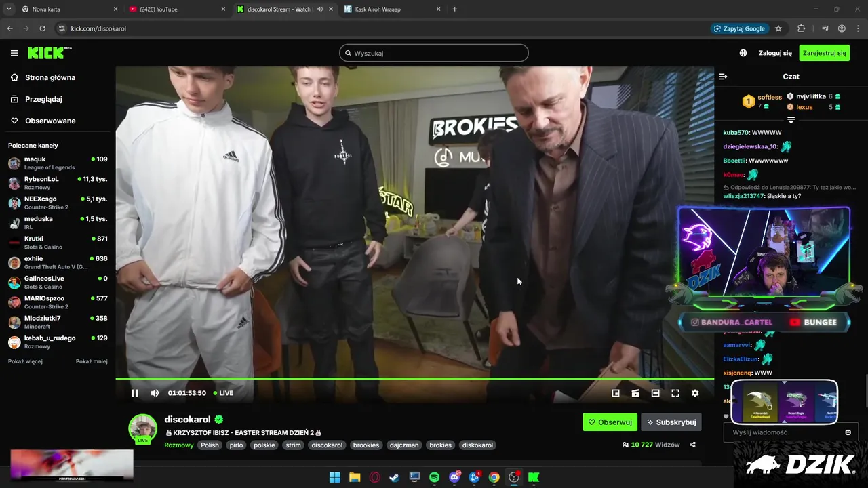Share the stream via share icon
Viewport: 868px width, 488px height.
[692, 445]
